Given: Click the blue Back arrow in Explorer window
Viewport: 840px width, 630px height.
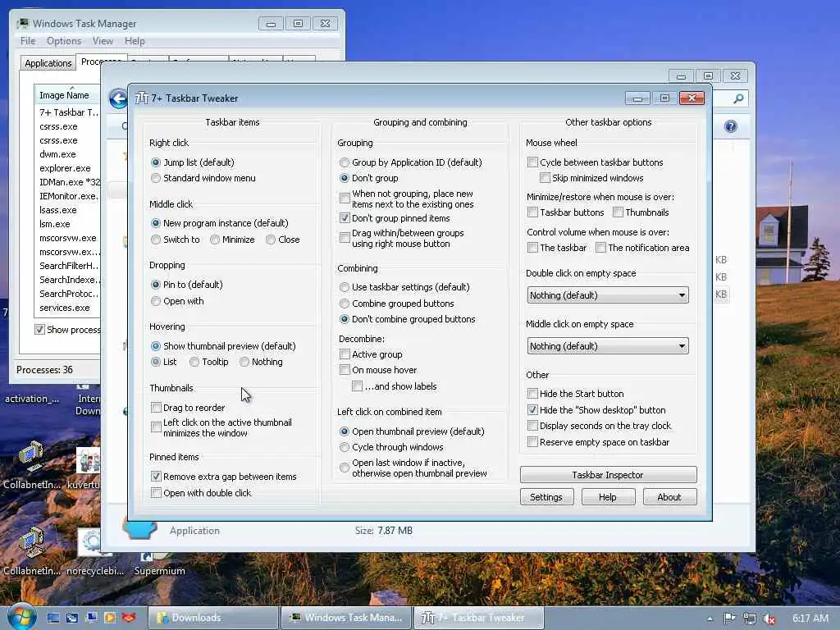Looking at the screenshot, I should pos(118,98).
